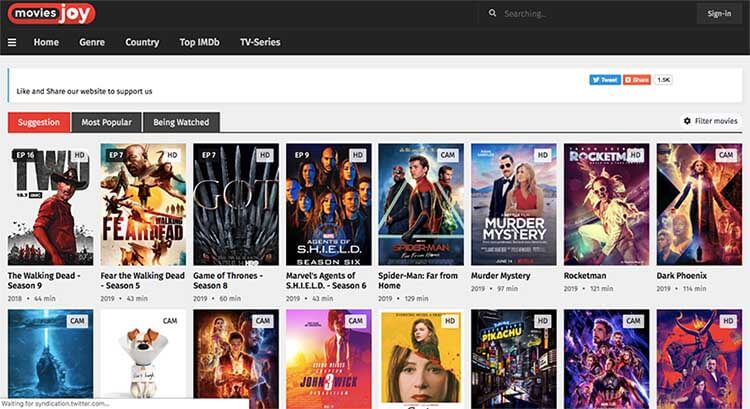Screen dimensions: 750x409
Task: Open Top IMDb page
Action: point(199,42)
